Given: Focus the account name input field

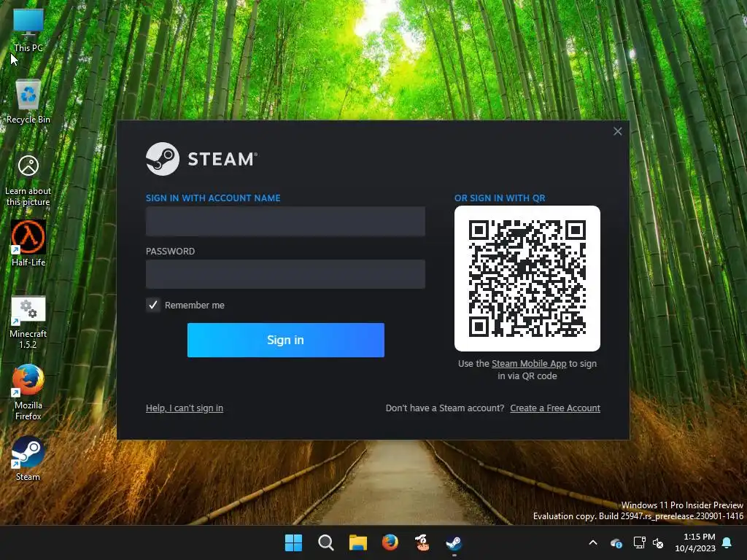Looking at the screenshot, I should [x=285, y=222].
